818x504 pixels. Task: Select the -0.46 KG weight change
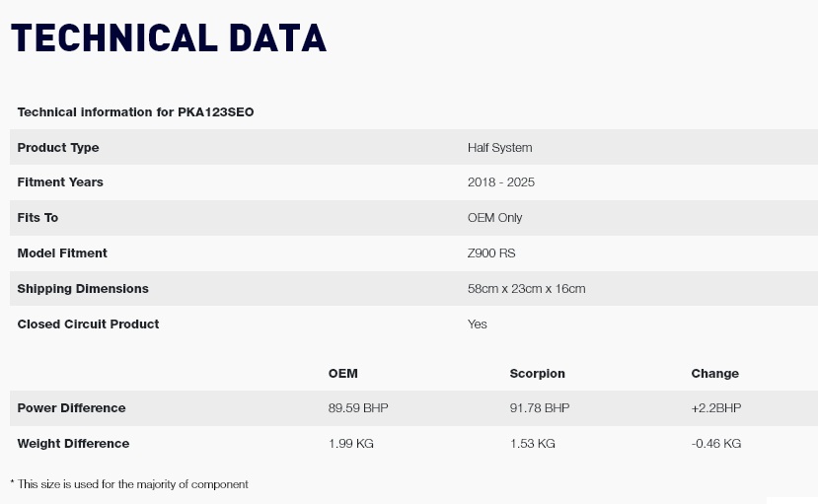[x=716, y=443]
